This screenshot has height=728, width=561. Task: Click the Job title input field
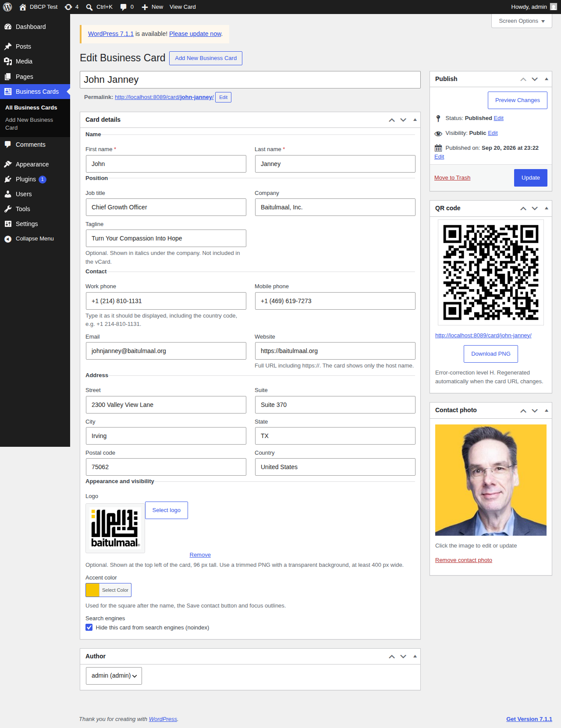(166, 207)
